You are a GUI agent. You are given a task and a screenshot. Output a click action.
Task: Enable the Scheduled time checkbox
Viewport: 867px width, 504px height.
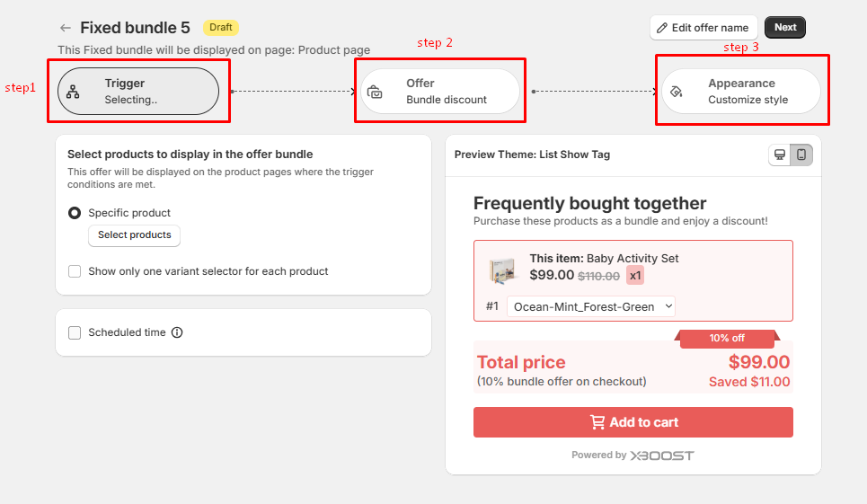pyautogui.click(x=75, y=332)
